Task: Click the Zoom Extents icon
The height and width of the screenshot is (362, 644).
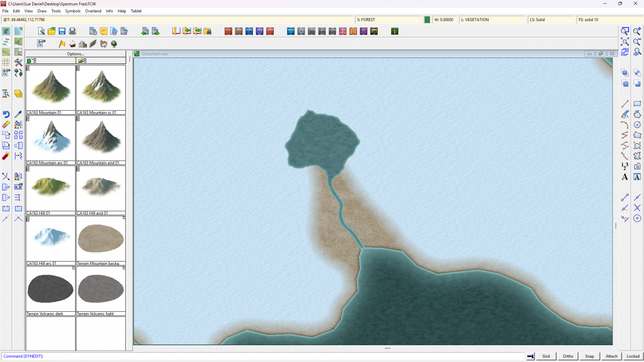Action: pyautogui.click(x=625, y=42)
